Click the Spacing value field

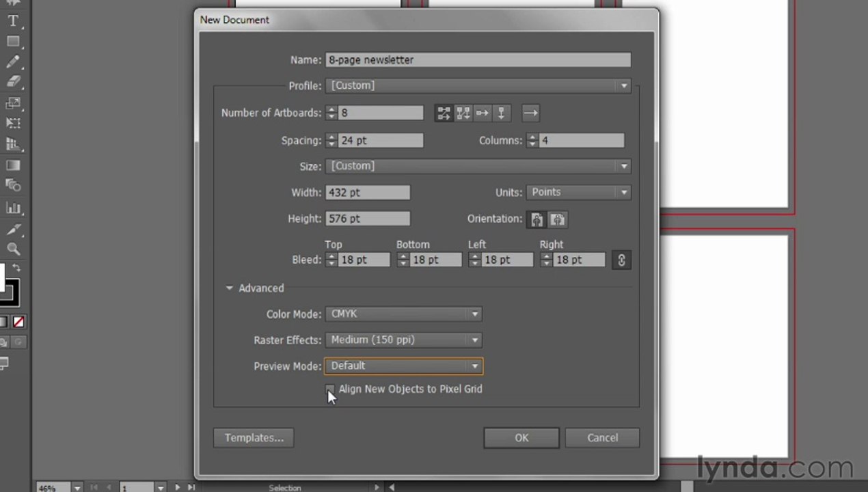[x=380, y=141]
